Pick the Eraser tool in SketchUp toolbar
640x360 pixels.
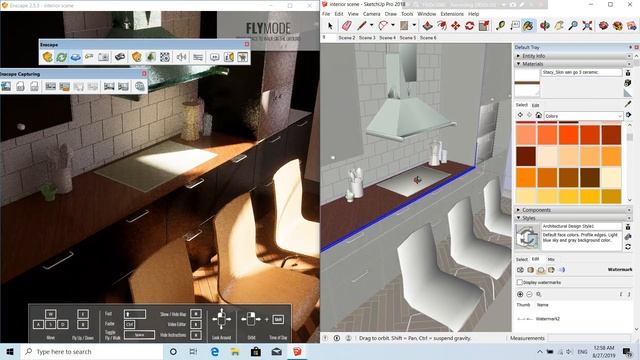(347, 26)
